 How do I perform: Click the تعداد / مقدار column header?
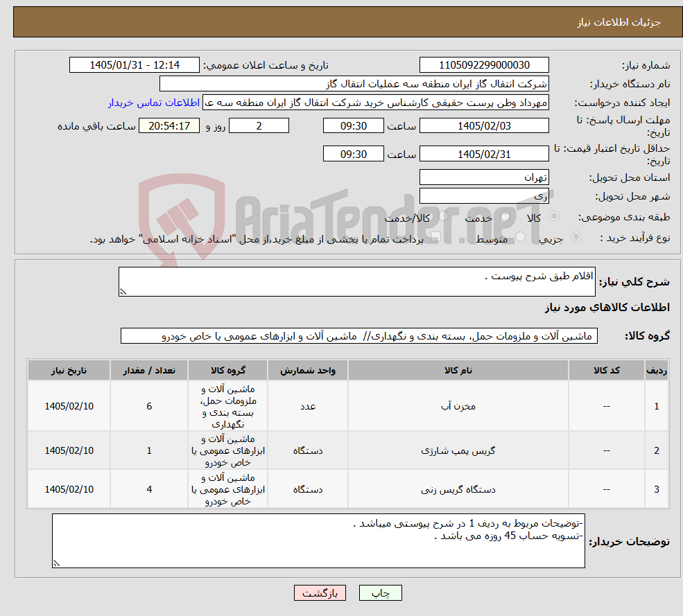point(149,371)
